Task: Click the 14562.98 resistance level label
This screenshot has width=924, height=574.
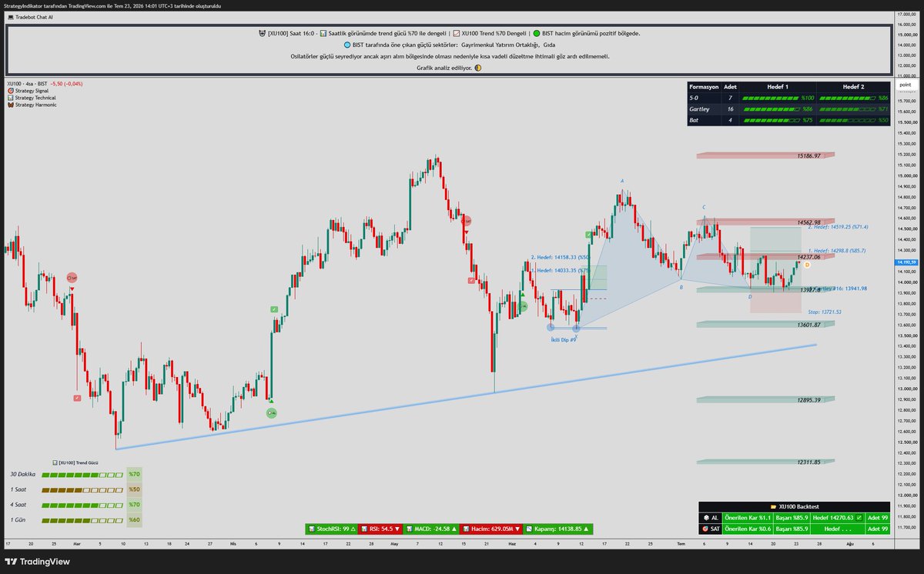Action: coord(808,222)
